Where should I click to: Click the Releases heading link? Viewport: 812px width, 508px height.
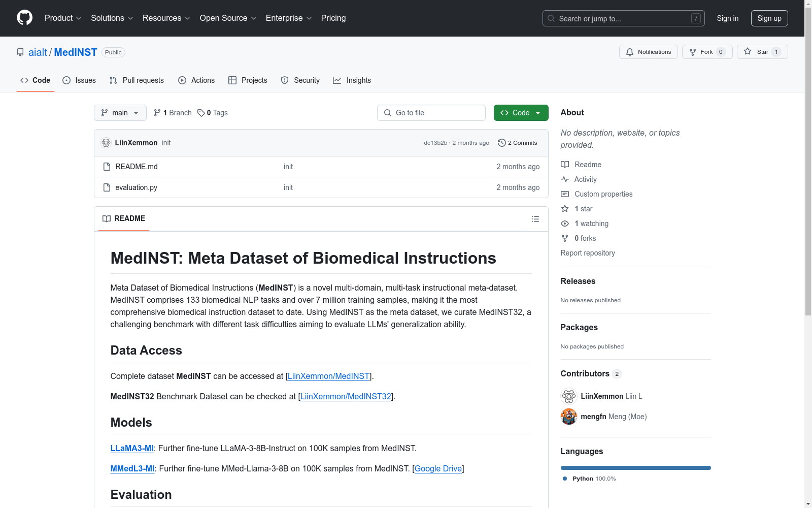coord(578,281)
